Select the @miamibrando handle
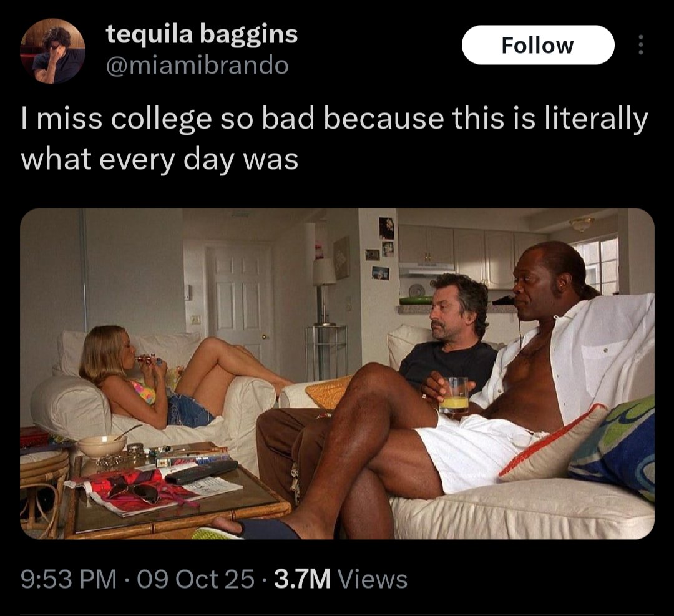 point(197,66)
